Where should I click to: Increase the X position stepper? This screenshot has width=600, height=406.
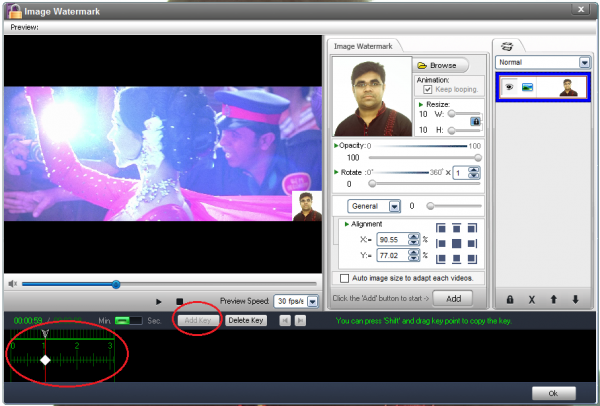click(x=413, y=237)
